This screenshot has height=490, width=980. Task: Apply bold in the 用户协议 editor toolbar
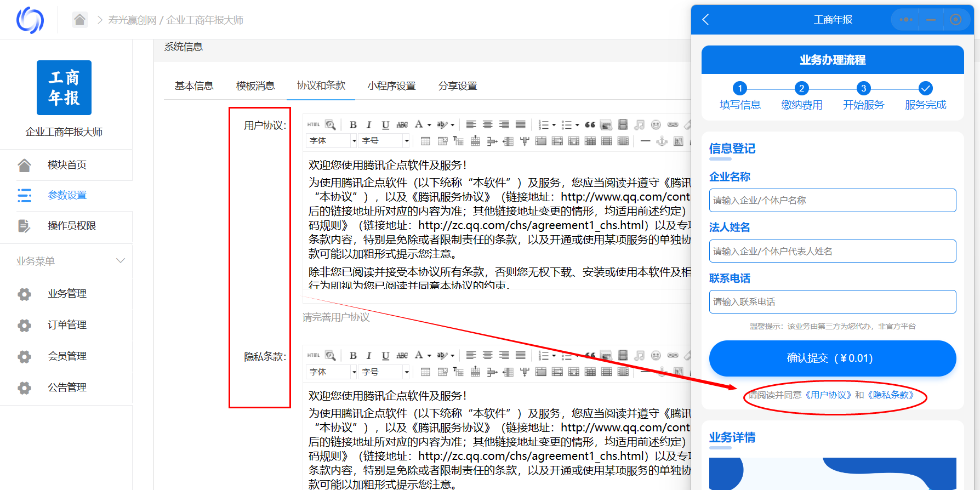tap(353, 125)
